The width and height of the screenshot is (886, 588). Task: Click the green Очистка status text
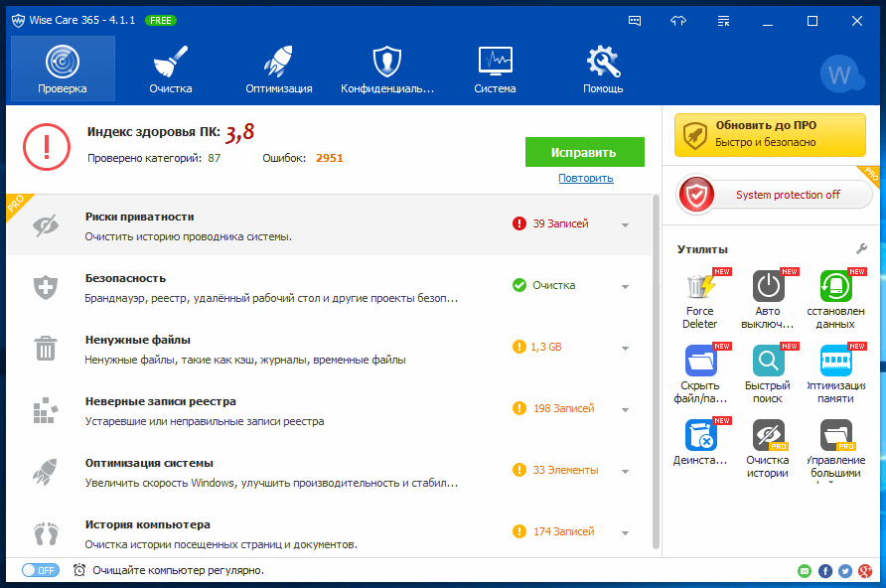(554, 285)
